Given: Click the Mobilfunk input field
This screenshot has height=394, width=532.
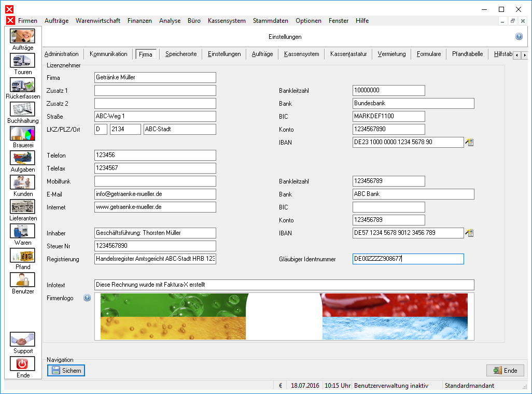Looking at the screenshot, I should click(x=155, y=181).
